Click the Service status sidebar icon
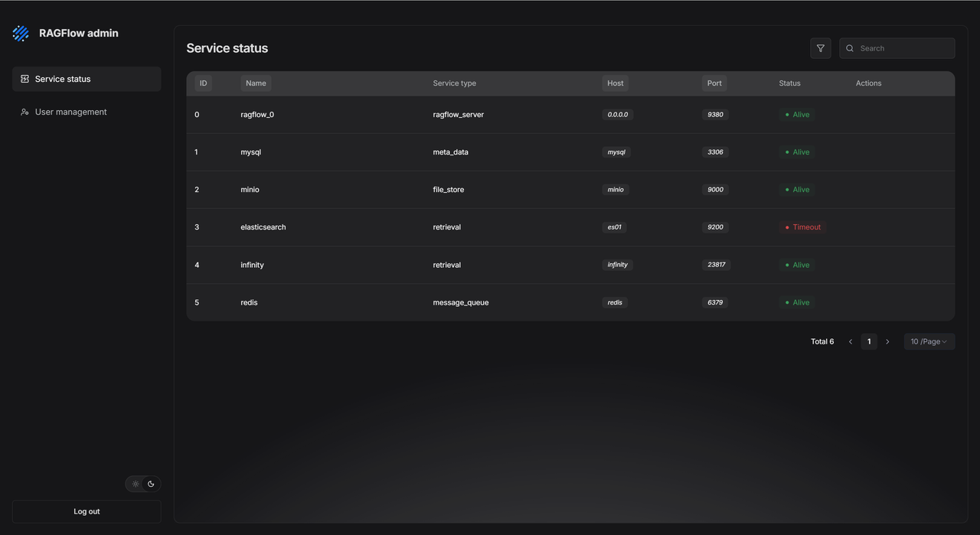 pos(24,79)
